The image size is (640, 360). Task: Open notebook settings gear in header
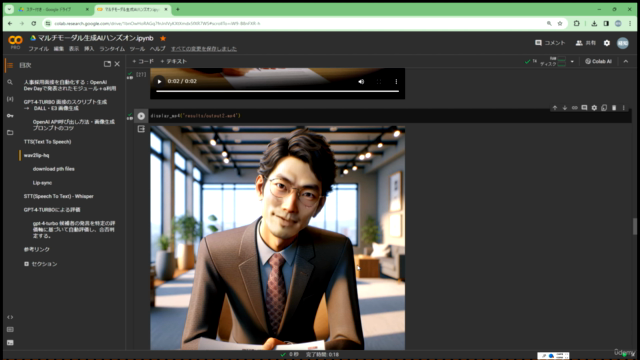click(607, 43)
